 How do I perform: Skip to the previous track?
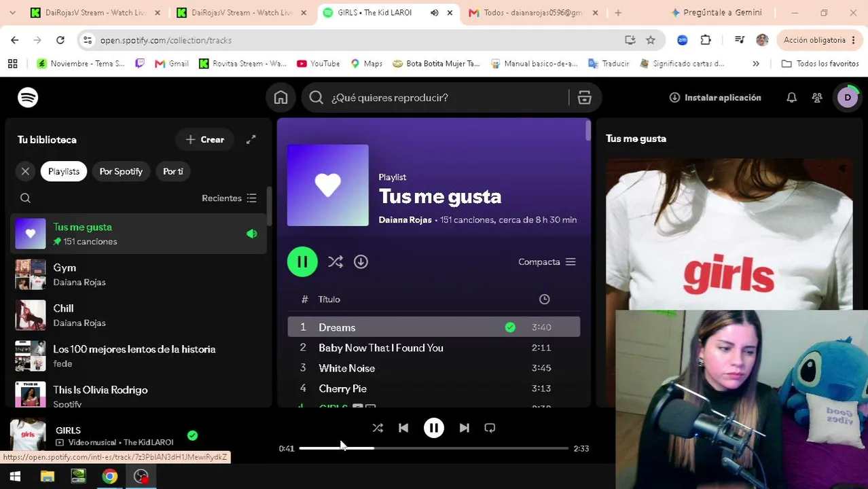[403, 428]
